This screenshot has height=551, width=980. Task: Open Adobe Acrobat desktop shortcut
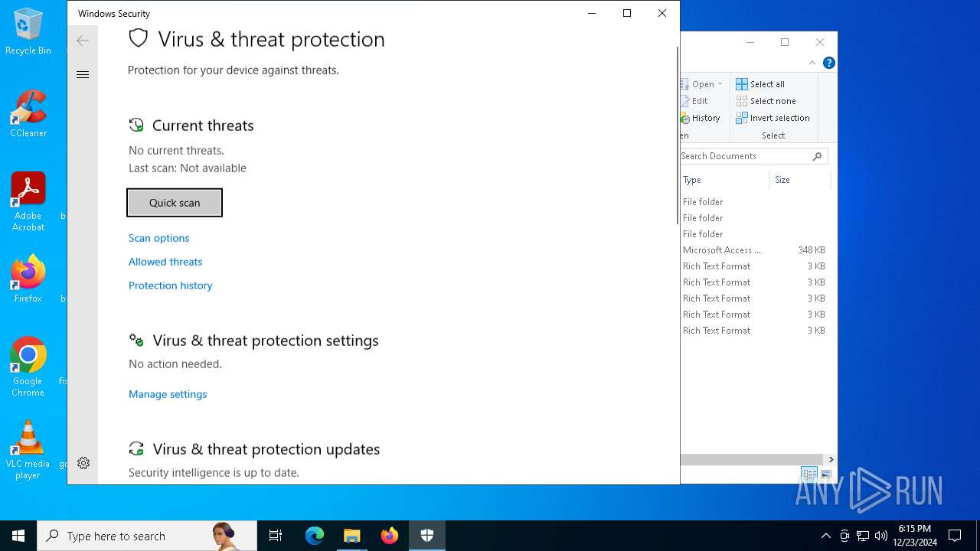coord(28,201)
